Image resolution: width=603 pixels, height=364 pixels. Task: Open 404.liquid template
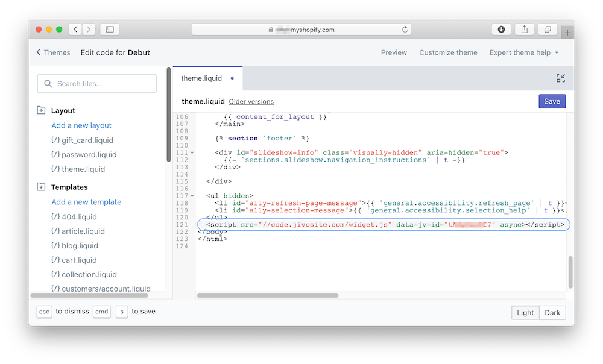coord(74,217)
